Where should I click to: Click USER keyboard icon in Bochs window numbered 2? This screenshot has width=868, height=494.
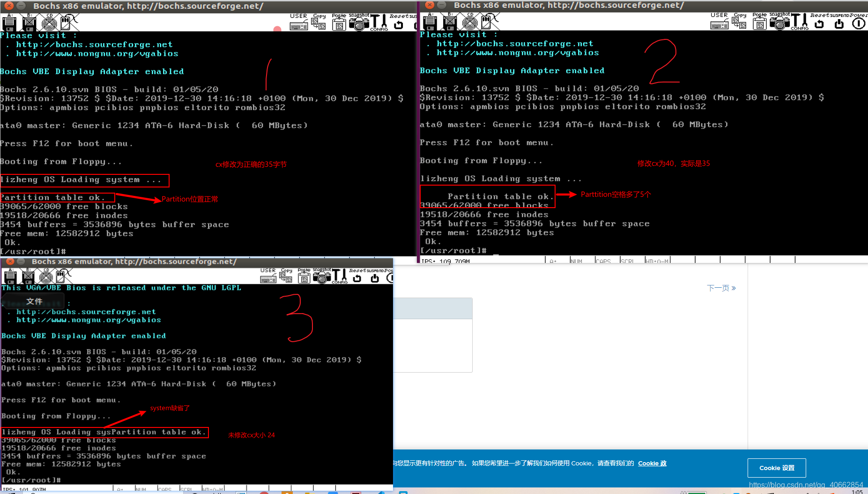[x=719, y=22]
